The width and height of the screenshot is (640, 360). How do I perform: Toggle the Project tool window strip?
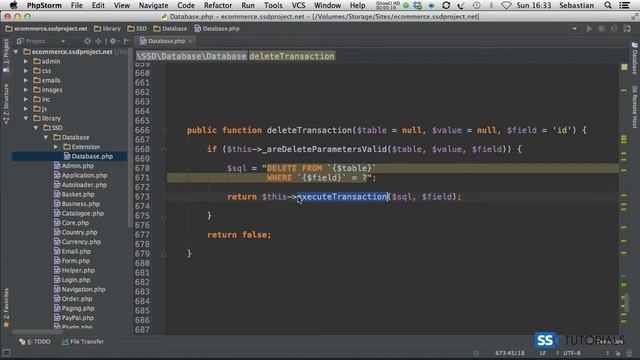(x=6, y=55)
